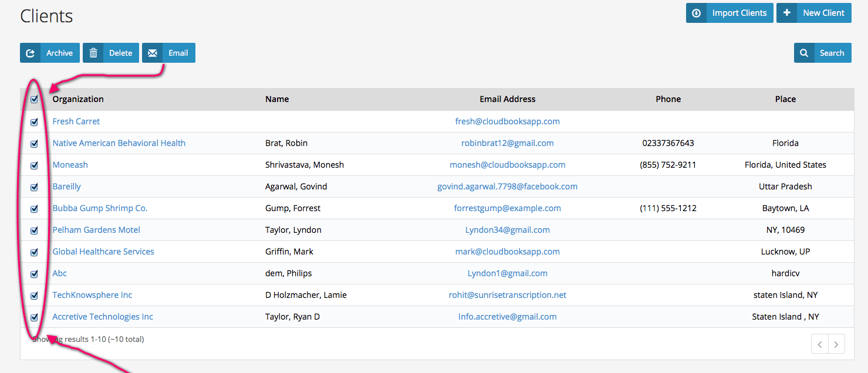This screenshot has height=373, width=868.
Task: Click the trash Delete icon
Action: (93, 53)
